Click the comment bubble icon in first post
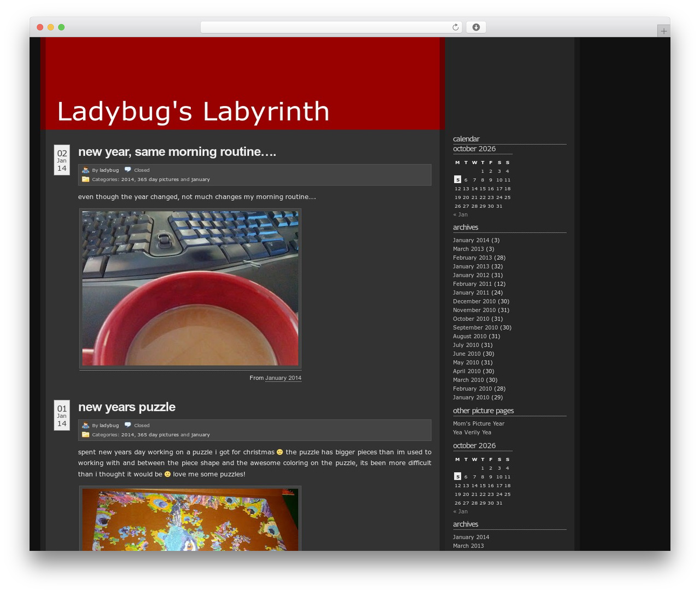The image size is (700, 593). (x=127, y=170)
